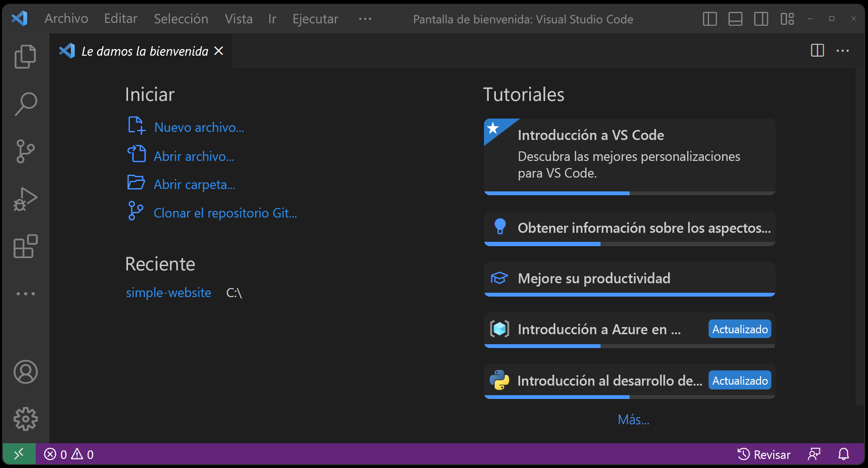Click progress bar under Introducción a Azure
Screen dimensions: 868x468
(630, 346)
